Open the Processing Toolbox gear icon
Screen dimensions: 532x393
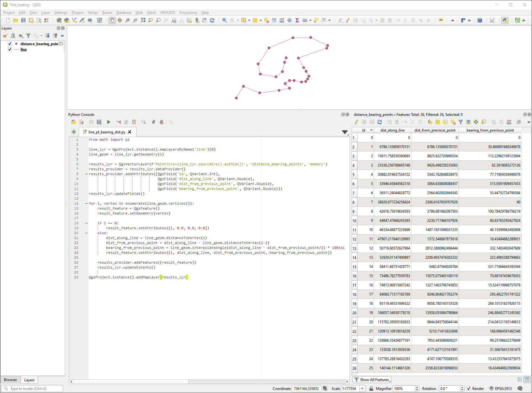(x=290, y=20)
